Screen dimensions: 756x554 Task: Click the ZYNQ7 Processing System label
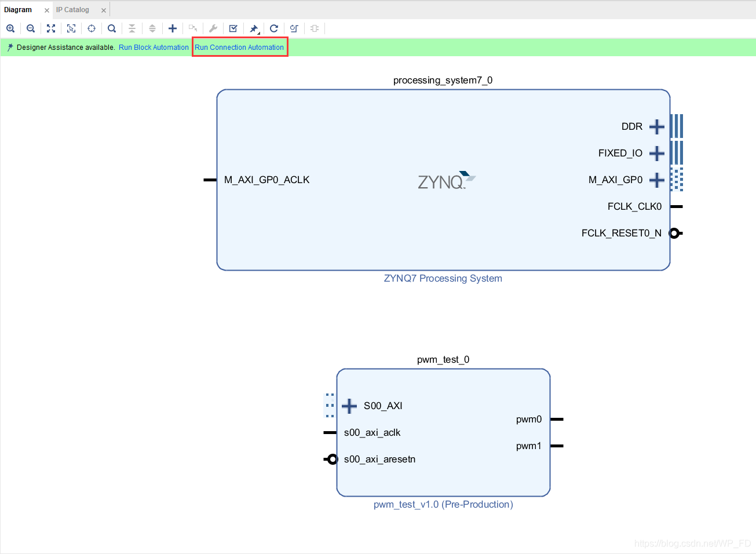pos(443,278)
